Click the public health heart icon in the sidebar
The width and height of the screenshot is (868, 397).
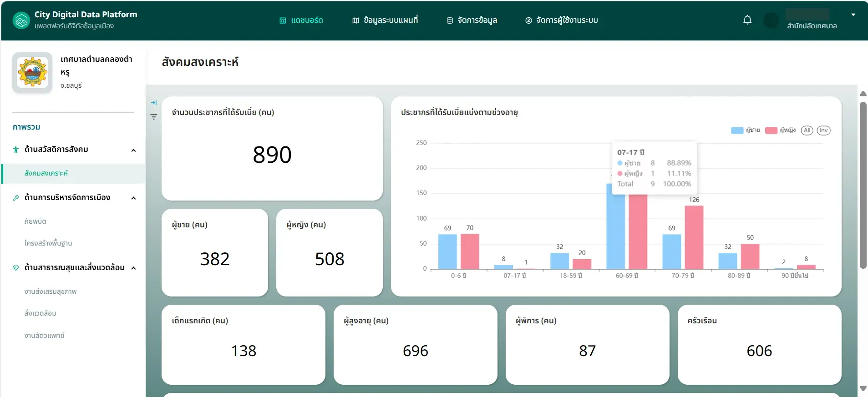(15, 268)
